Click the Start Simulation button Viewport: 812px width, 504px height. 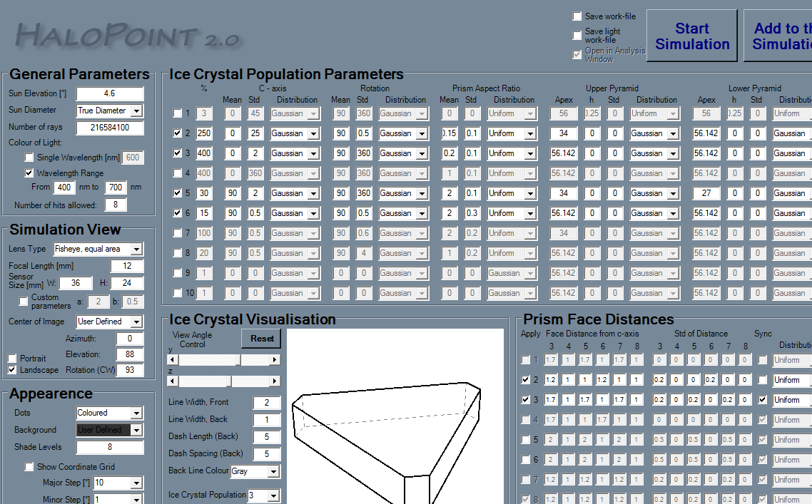point(692,36)
